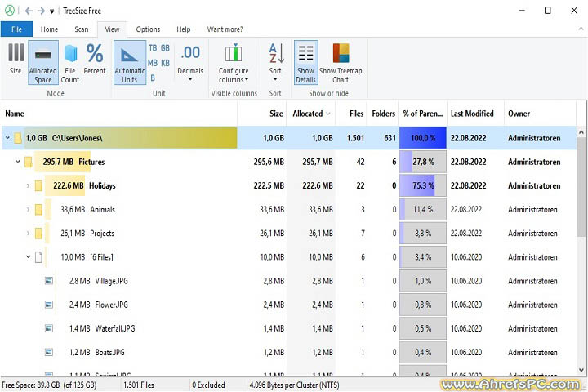588x392 pixels.
Task: Click the scrollbar up arrow
Action: (x=581, y=132)
